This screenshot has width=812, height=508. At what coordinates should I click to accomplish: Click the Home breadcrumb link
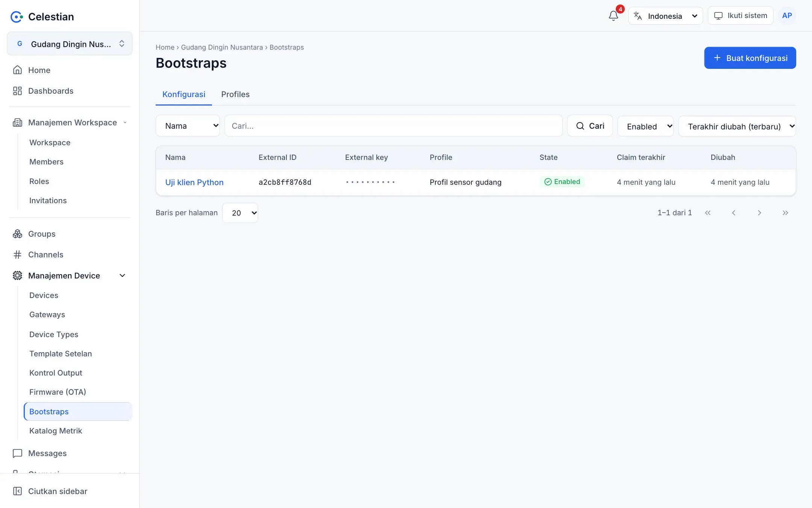coord(165,47)
